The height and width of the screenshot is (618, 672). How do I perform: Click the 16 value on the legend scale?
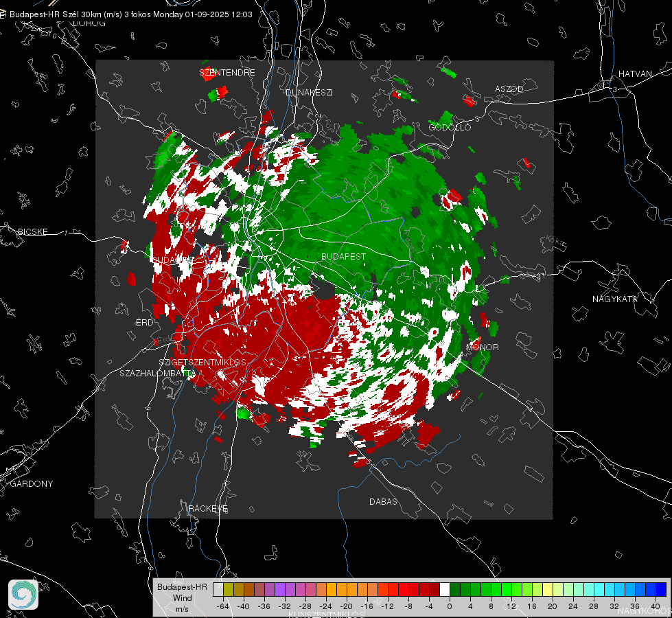click(532, 606)
